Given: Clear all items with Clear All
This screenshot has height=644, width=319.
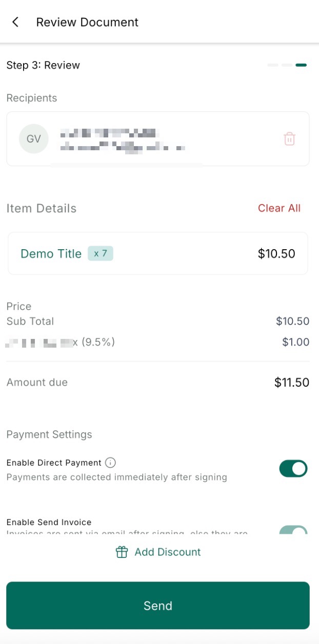Looking at the screenshot, I should [x=279, y=208].
